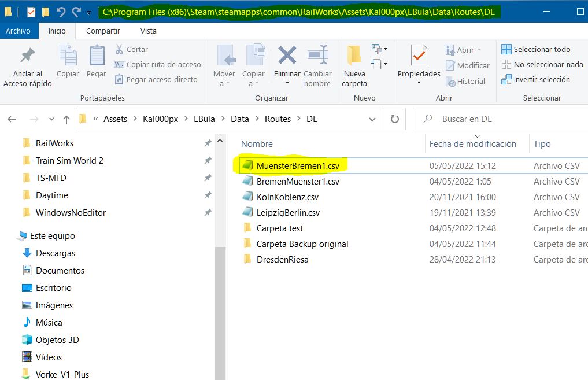Go up one folder level arrow
Screen dimensions: 588x380
pyautogui.click(x=66, y=120)
